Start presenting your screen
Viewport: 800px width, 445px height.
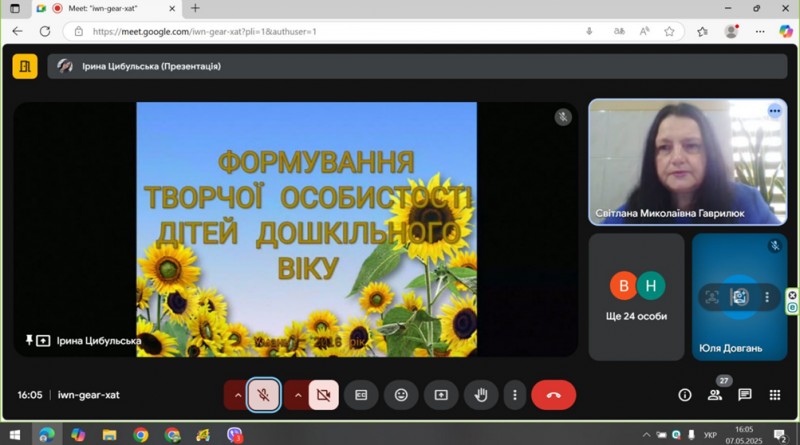(441, 395)
